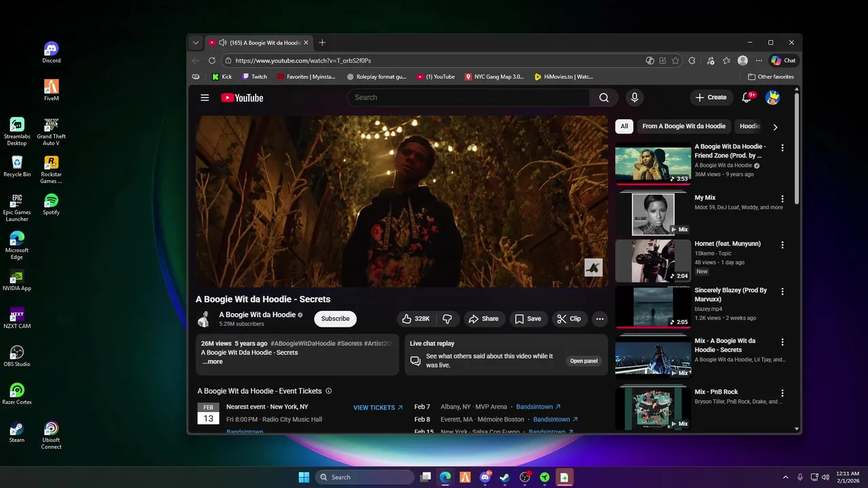Image resolution: width=868 pixels, height=488 pixels.
Task: Open the A Boogie channel avatar
Action: click(x=203, y=319)
